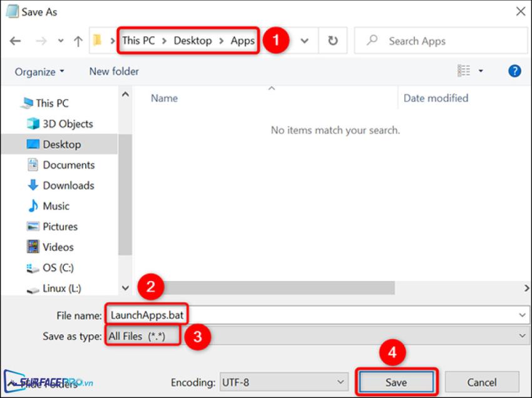Open the recent locations dropdown arrow
Image resolution: width=532 pixels, height=398 pixels.
61,41
